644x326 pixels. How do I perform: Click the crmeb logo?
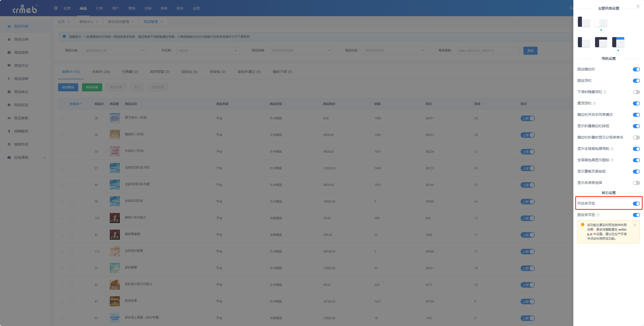[25, 9]
